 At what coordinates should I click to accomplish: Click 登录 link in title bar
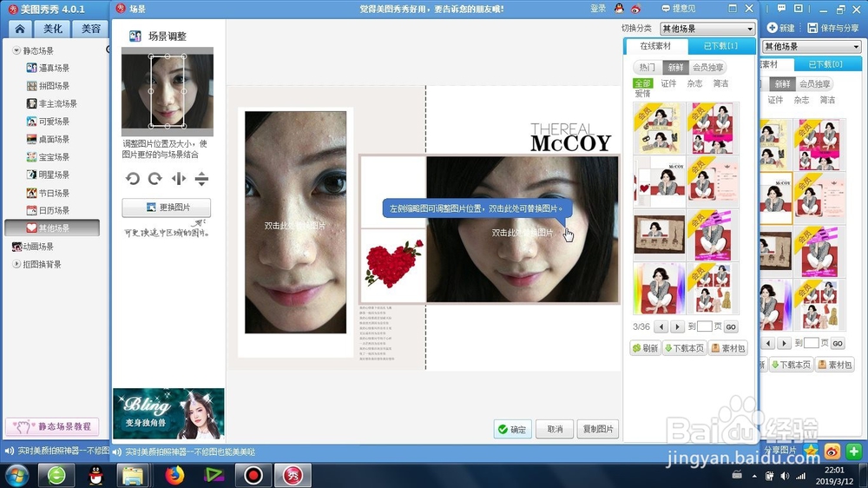[x=598, y=9]
